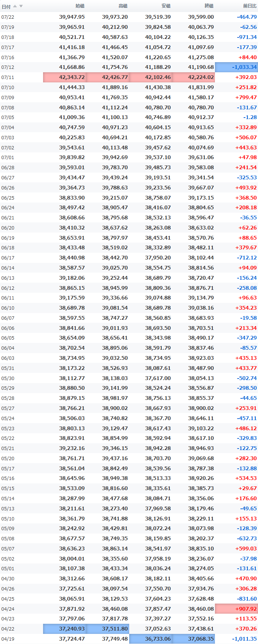The height and width of the screenshot is (644, 258).
Task: Select opening value 39,947.95
Action: pos(72,17)
